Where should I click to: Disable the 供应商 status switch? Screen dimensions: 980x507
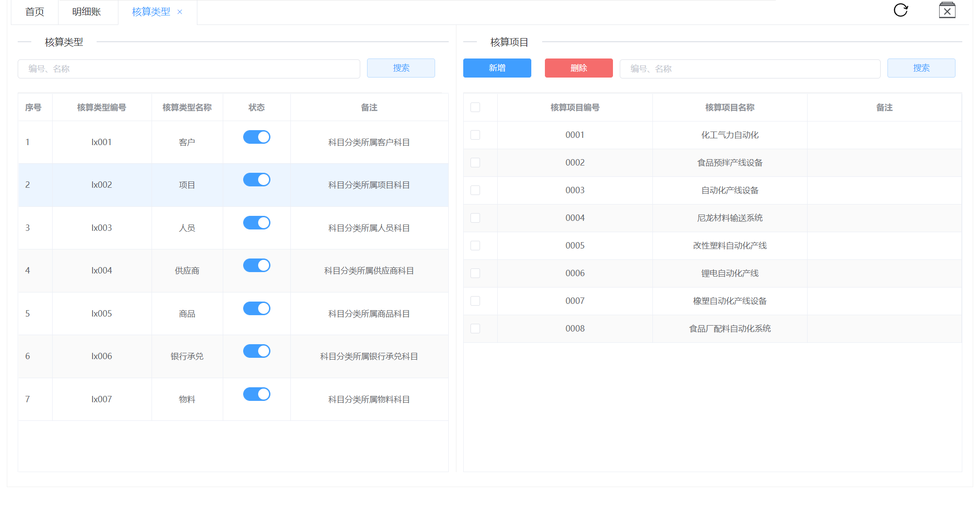[x=257, y=265]
